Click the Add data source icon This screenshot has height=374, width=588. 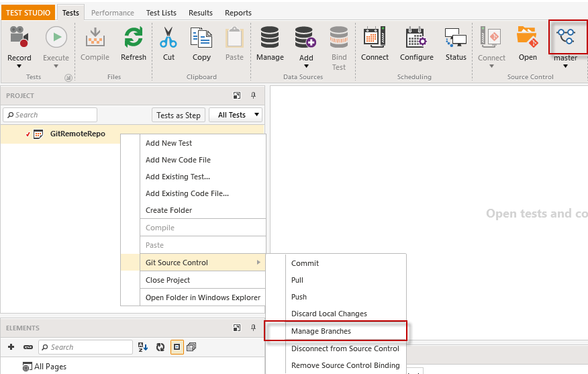pyautogui.click(x=305, y=37)
